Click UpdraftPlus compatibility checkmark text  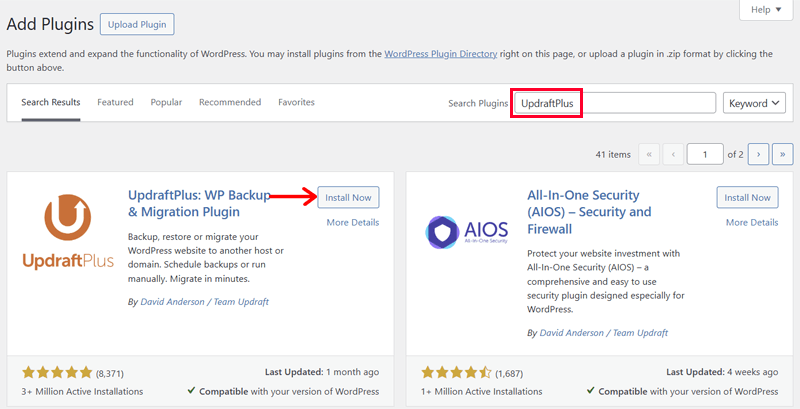click(x=283, y=392)
